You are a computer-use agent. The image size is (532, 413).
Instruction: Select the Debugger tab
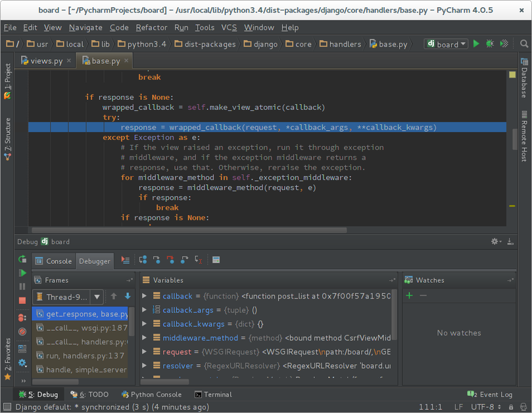[x=95, y=261]
